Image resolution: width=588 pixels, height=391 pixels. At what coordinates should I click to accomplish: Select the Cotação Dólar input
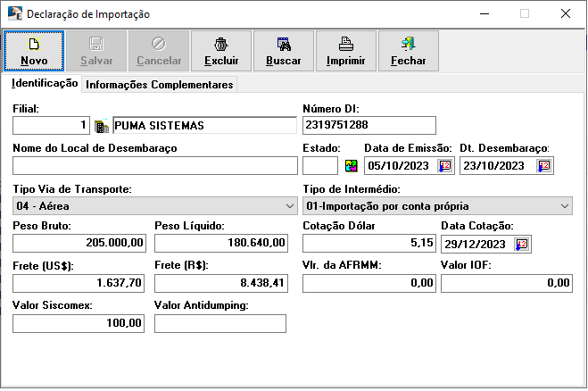coord(369,244)
